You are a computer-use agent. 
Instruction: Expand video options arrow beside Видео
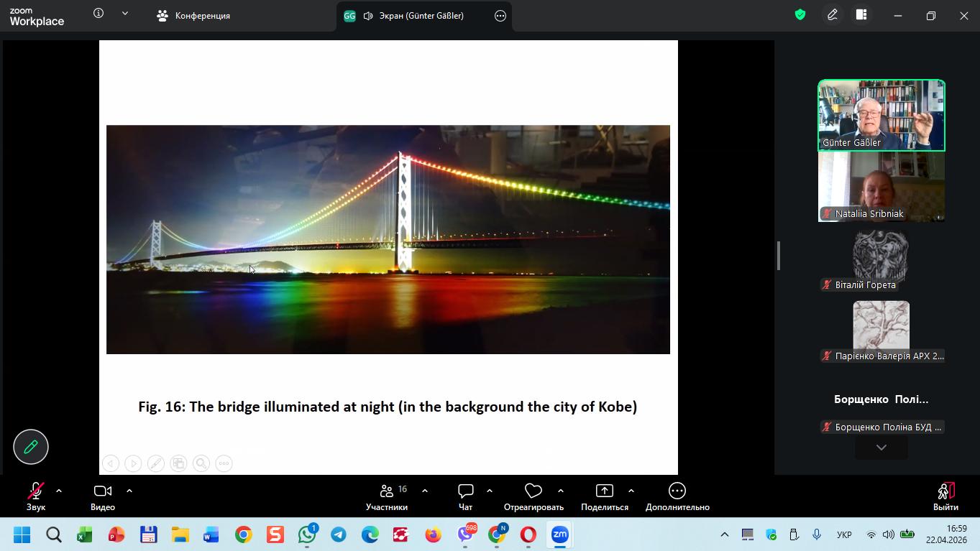click(129, 491)
